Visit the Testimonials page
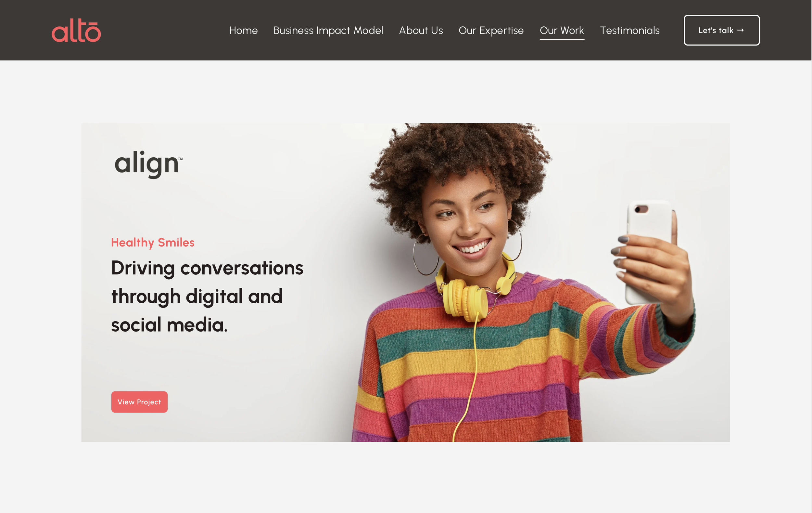This screenshot has height=513, width=812. pyautogui.click(x=629, y=30)
